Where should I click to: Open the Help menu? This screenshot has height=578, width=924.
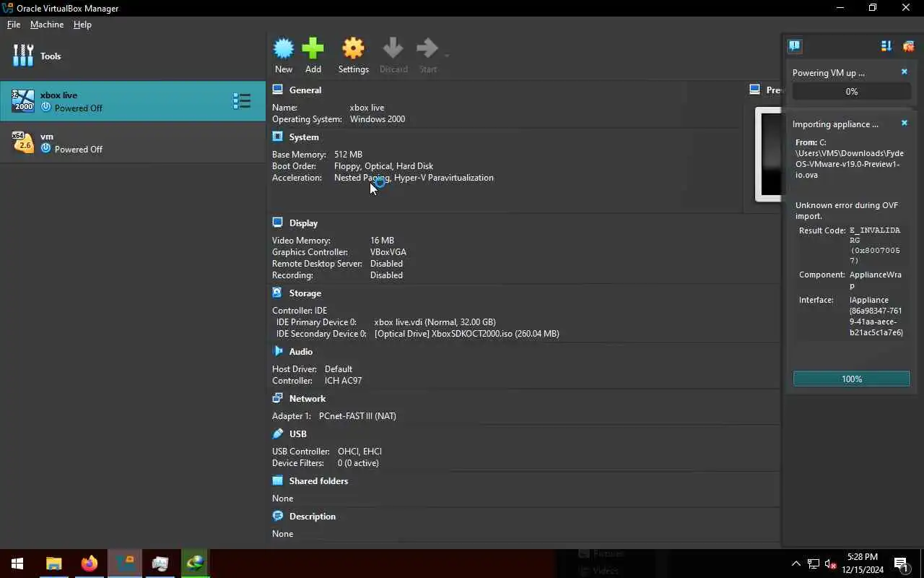(82, 25)
